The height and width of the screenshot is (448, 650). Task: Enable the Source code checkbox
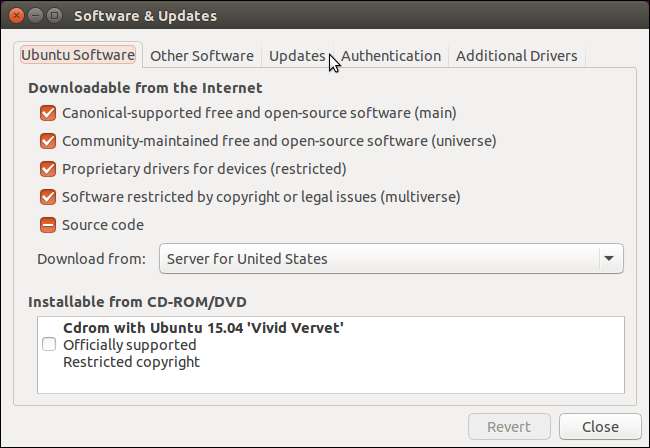pyautogui.click(x=48, y=225)
